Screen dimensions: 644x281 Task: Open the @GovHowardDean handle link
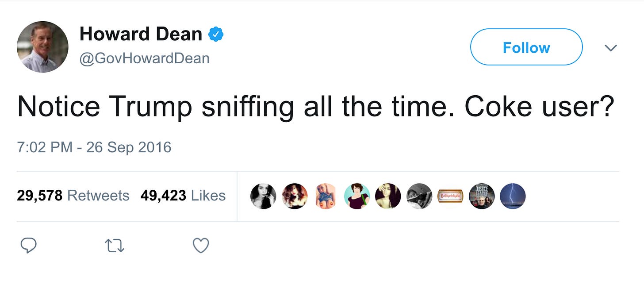144,58
